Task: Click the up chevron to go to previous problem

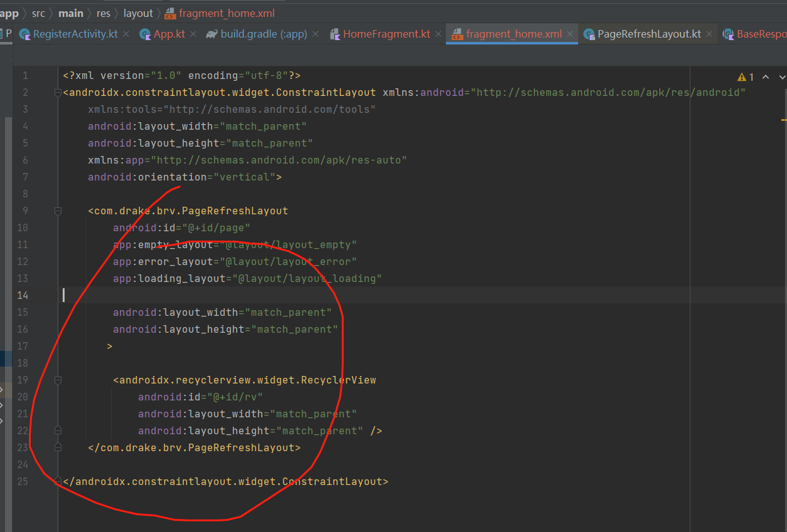Action: click(x=764, y=76)
